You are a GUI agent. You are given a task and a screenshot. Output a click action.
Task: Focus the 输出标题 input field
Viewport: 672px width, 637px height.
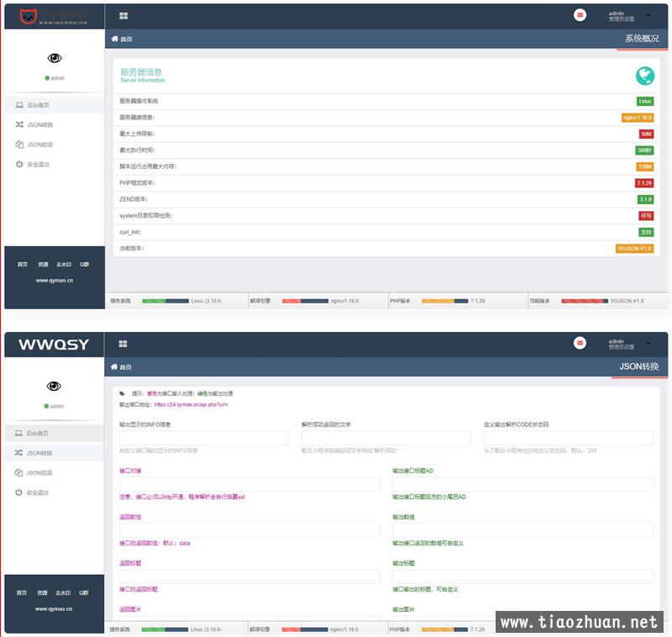point(522,576)
